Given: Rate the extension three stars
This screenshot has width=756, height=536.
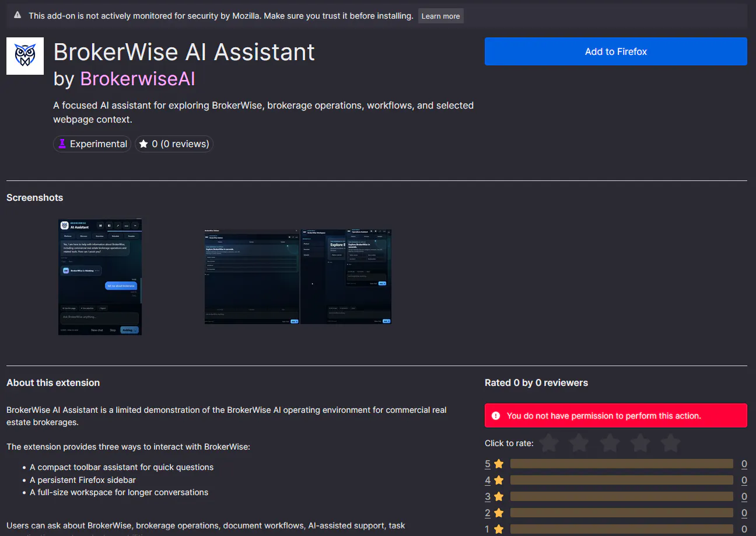Looking at the screenshot, I should coord(610,443).
